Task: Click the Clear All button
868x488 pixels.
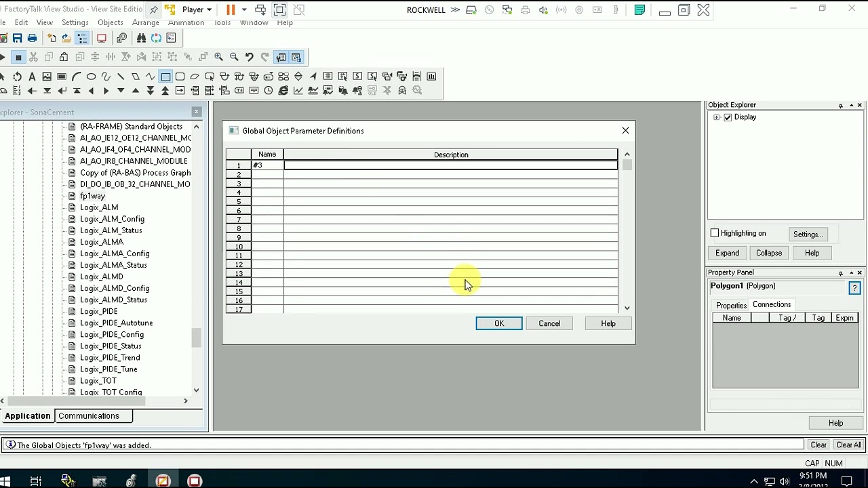Action: [x=848, y=445]
